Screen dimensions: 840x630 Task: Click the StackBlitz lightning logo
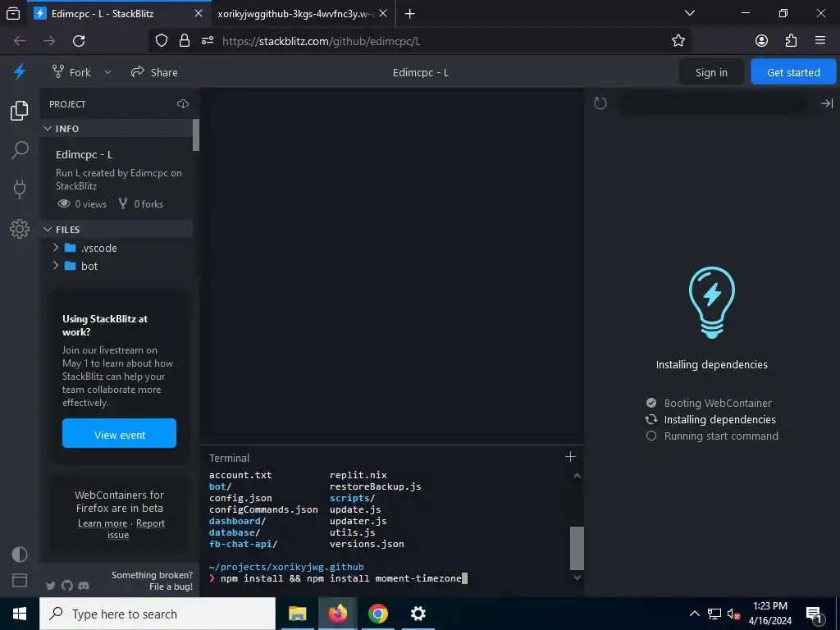pos(20,71)
